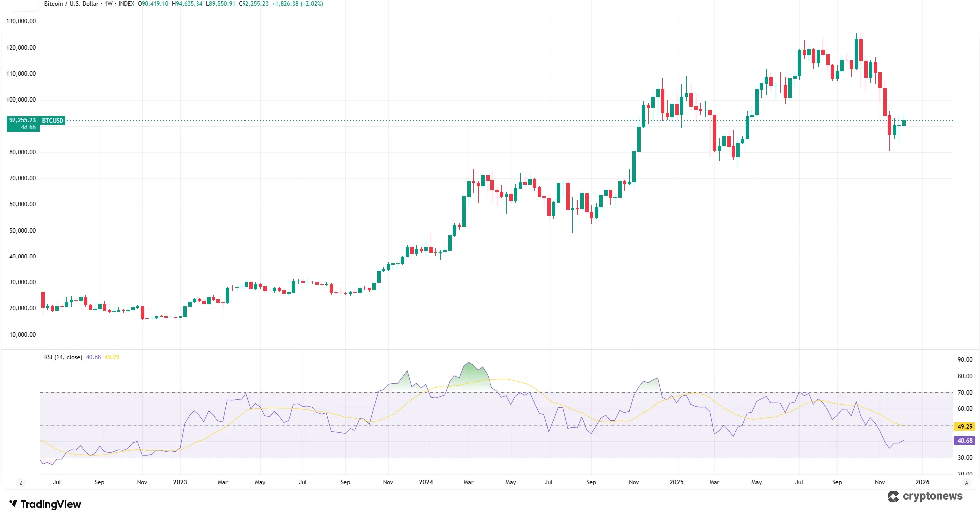Open the INDEX exchange source selector
Viewport: 980px width, 517px height.
126,4
